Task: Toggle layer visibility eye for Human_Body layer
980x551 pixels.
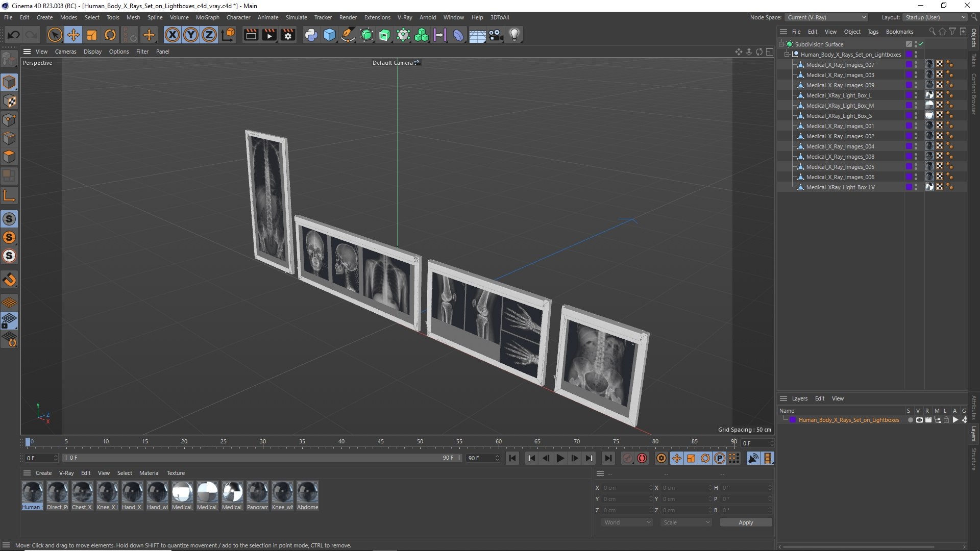Action: [919, 420]
